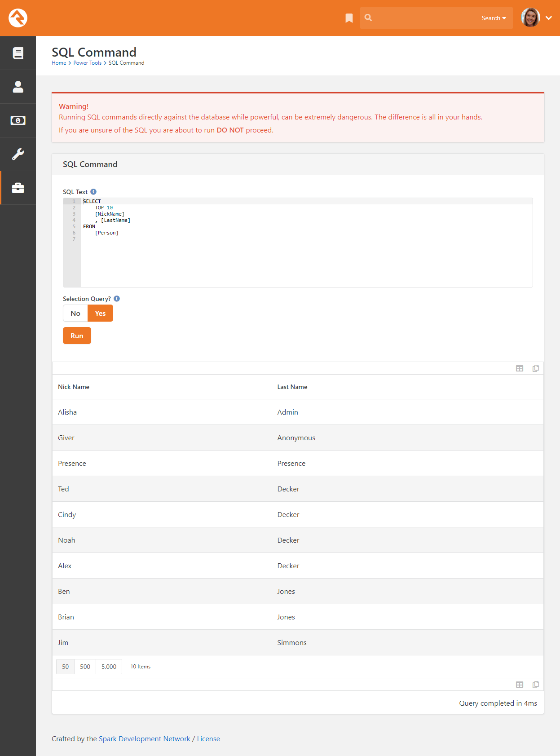Click inside the SQL Text editor

point(307,243)
